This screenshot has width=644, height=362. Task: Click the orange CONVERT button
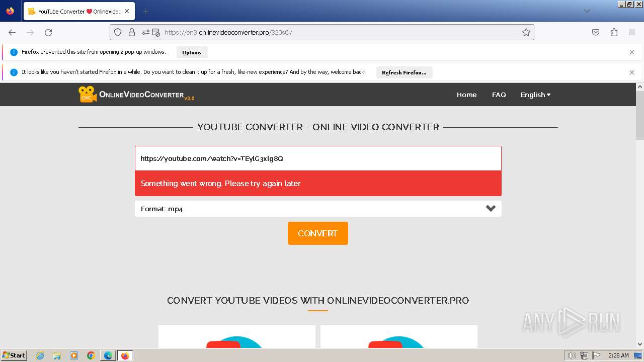318,233
